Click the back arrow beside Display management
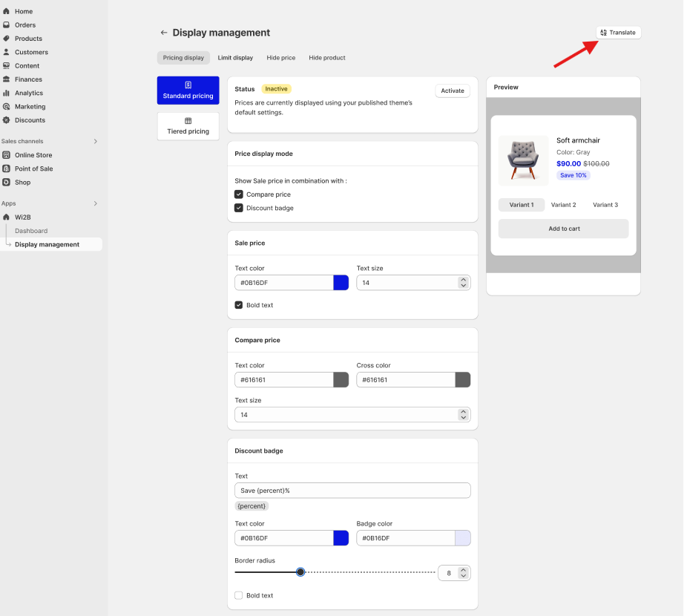This screenshot has width=684, height=616. (x=164, y=33)
